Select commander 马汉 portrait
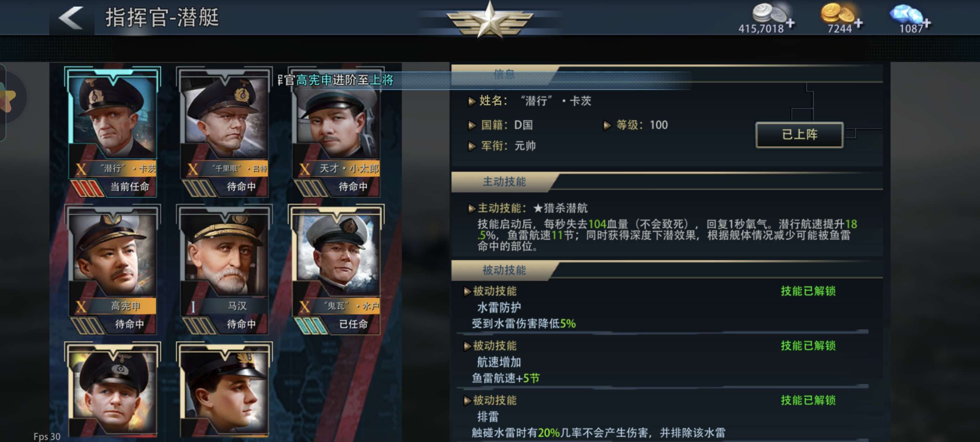The width and height of the screenshot is (980, 442). pos(224,270)
